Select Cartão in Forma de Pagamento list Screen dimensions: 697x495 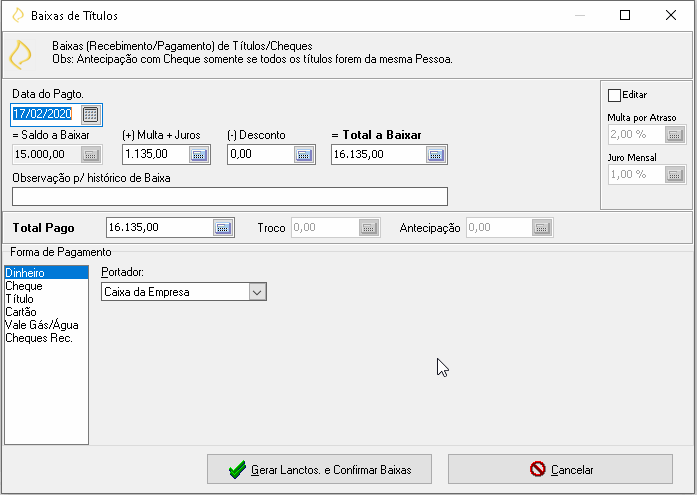21,312
